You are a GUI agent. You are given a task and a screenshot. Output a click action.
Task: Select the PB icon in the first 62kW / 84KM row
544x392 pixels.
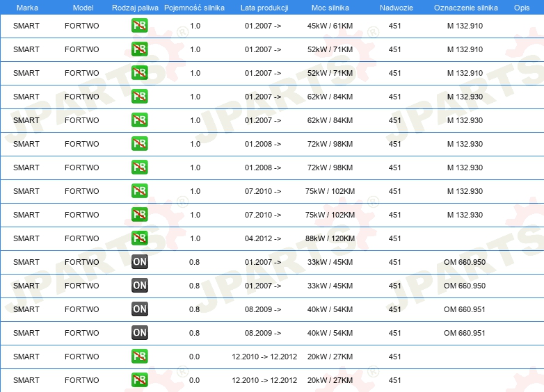(140, 97)
